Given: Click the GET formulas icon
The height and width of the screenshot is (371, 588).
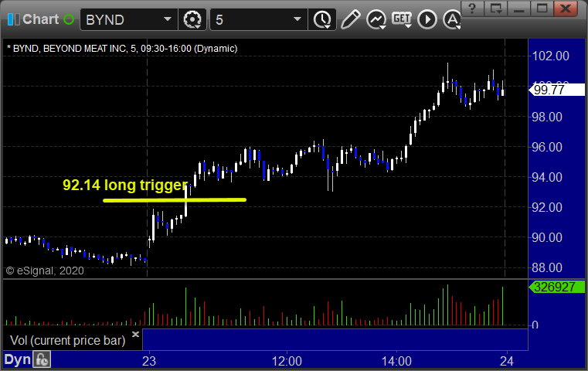Looking at the screenshot, I should [402, 19].
